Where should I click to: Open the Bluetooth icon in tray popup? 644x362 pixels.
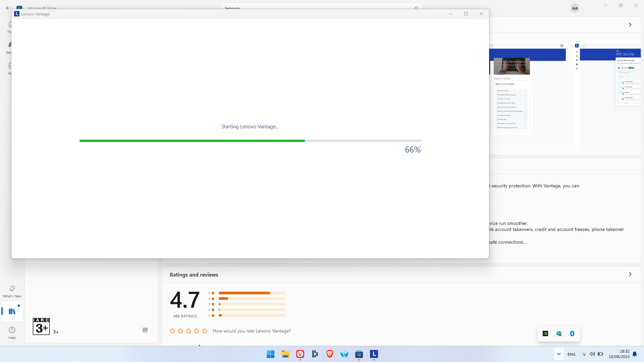click(572, 334)
